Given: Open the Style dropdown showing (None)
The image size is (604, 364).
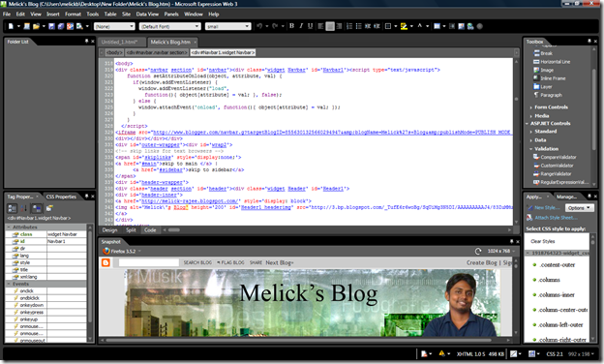Looking at the screenshot, I should click(114, 26).
